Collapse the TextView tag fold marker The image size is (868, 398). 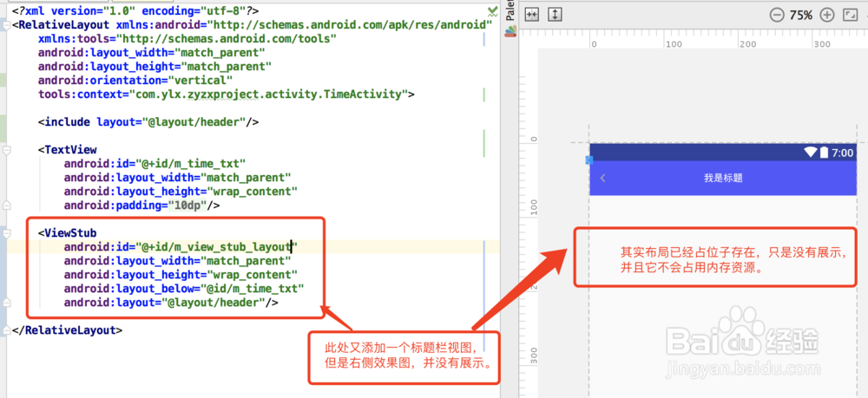click(x=6, y=150)
